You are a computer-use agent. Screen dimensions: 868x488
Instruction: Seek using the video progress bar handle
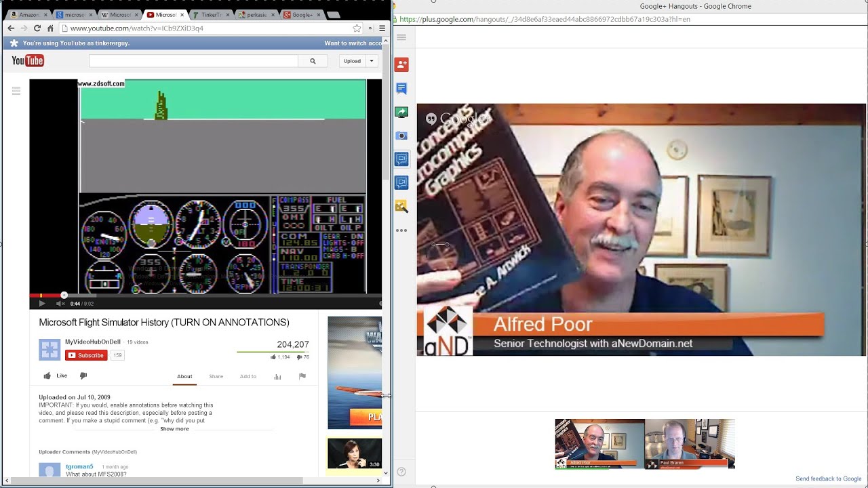point(64,295)
